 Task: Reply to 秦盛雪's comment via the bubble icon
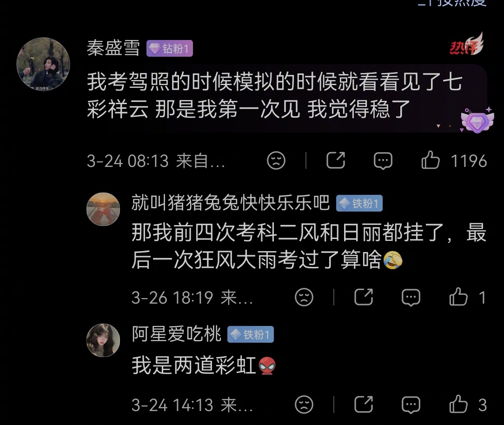point(383,160)
